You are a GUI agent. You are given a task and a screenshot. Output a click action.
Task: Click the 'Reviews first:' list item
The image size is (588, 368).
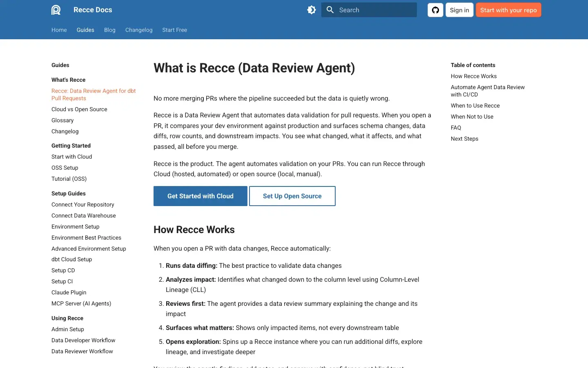click(292, 309)
